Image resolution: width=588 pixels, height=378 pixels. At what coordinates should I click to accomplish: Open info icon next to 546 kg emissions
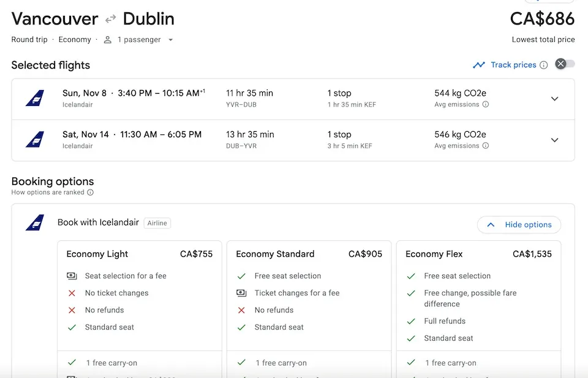(x=486, y=145)
